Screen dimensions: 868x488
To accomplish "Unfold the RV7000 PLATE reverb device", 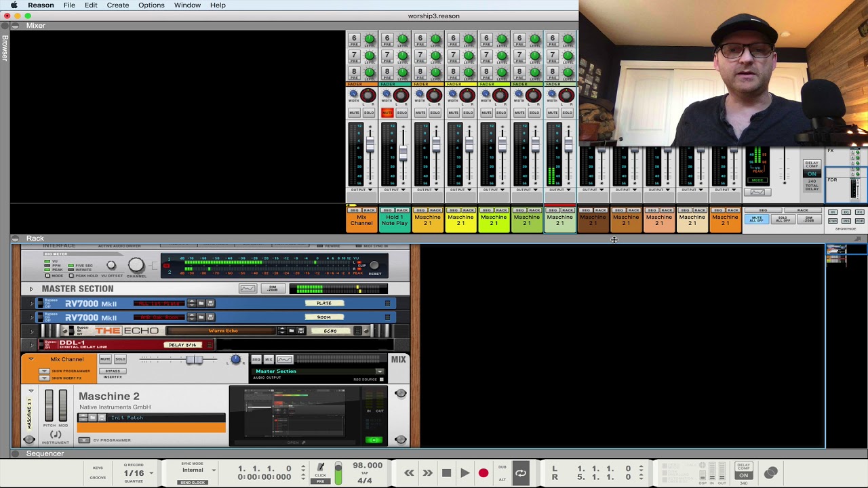I will (x=31, y=303).
